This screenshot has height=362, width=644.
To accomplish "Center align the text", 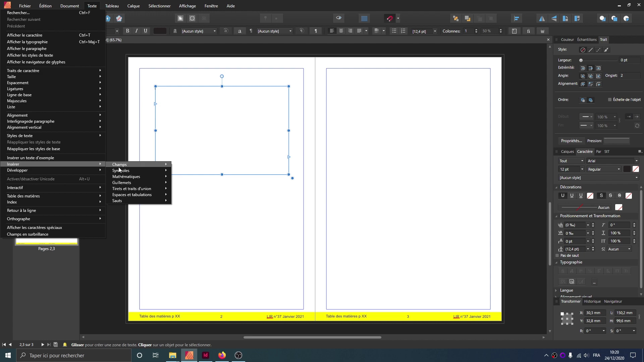I will click(341, 31).
